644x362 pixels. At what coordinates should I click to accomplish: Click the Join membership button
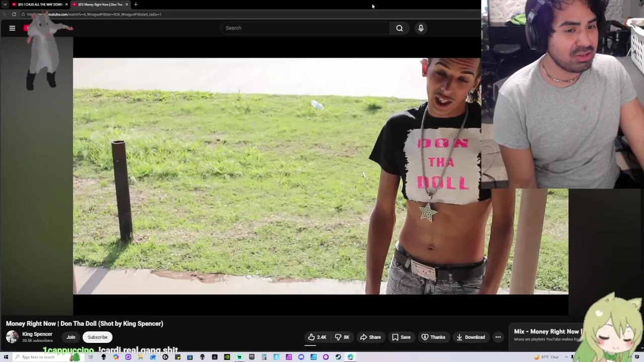click(71, 337)
